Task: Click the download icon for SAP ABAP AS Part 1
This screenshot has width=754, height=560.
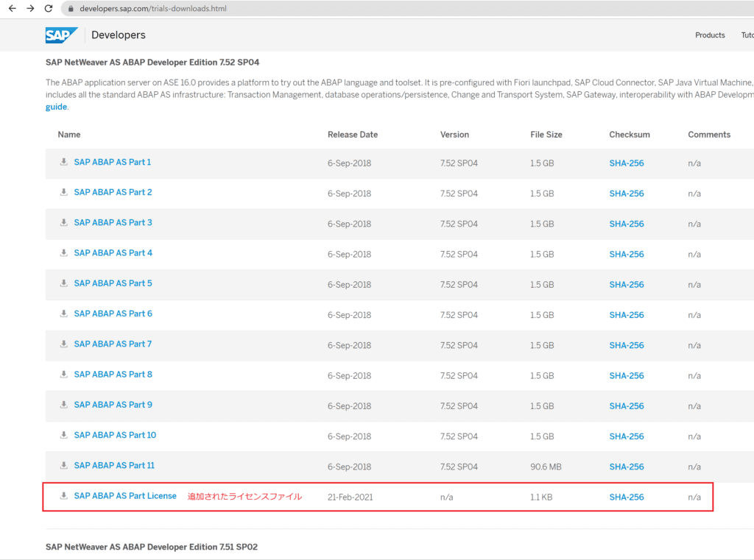Action: pyautogui.click(x=63, y=162)
